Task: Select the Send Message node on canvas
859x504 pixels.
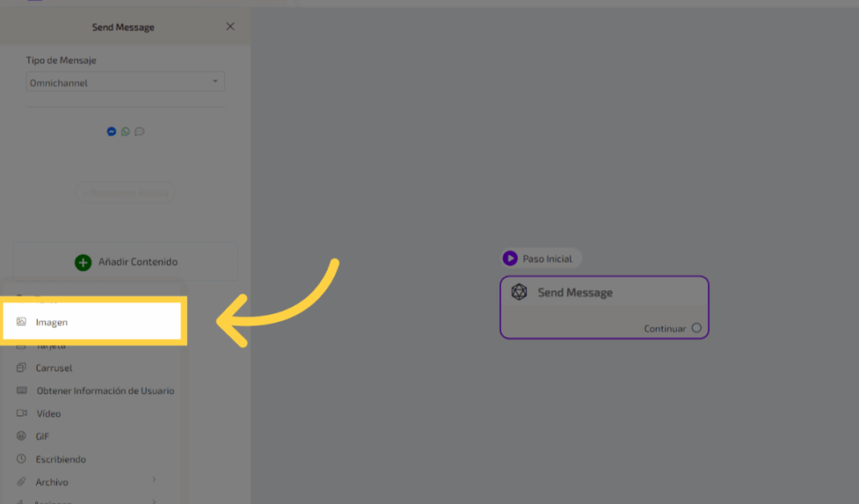Action: point(604,307)
